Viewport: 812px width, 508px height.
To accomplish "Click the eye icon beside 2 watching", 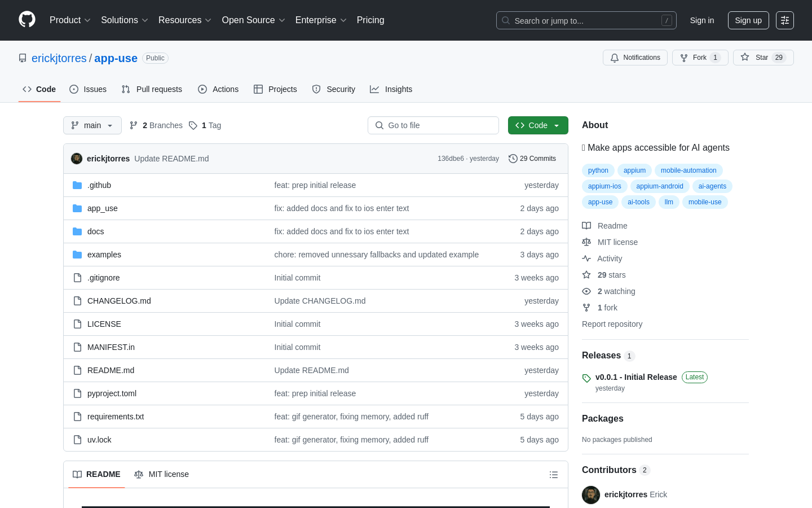I will pos(586,291).
